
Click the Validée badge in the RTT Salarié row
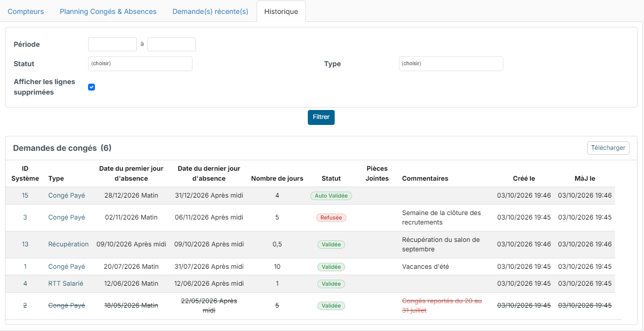click(331, 284)
